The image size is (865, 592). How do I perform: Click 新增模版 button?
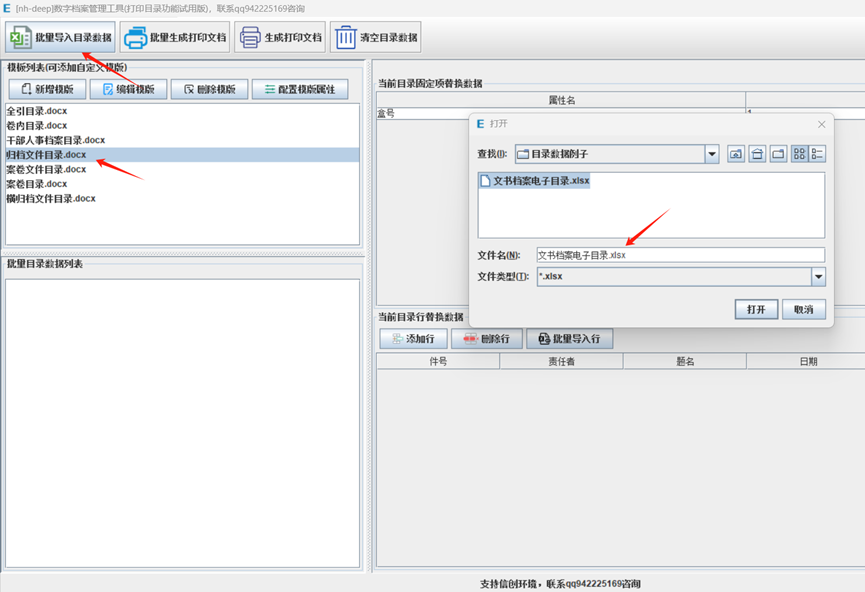click(x=46, y=89)
